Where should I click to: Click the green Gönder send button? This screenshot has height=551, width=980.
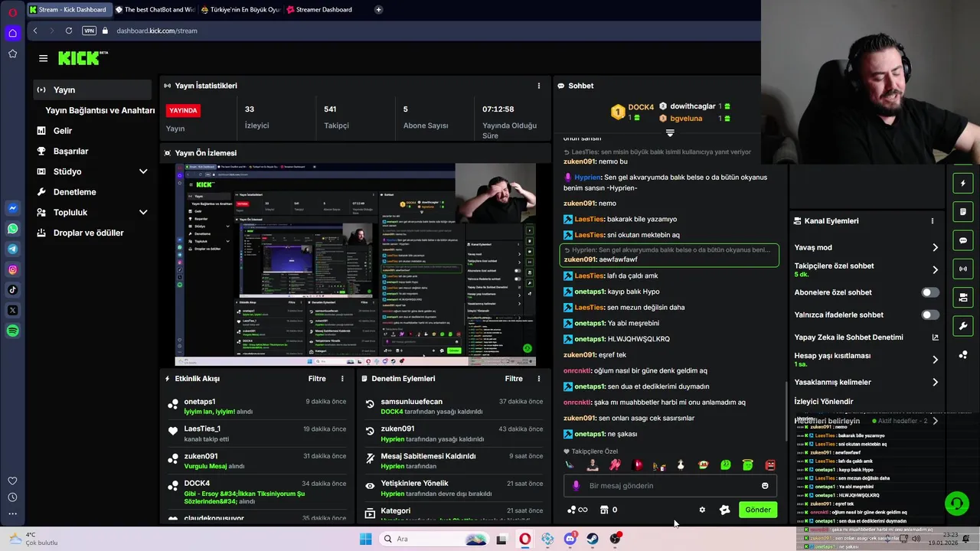(x=758, y=510)
